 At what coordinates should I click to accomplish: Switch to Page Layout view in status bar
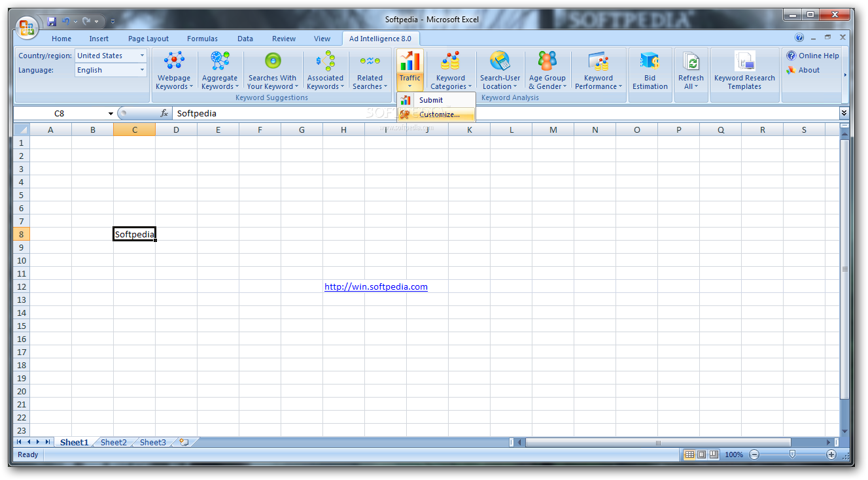coord(701,454)
